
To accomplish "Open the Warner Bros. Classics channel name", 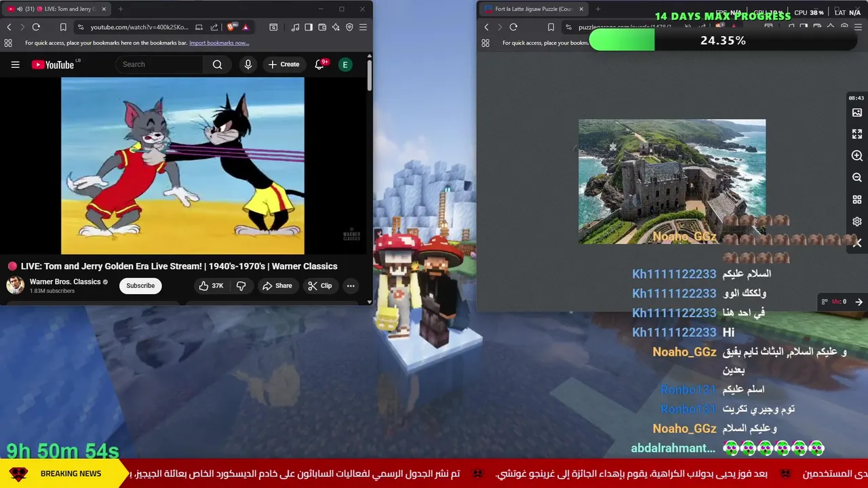I will pyautogui.click(x=65, y=282).
